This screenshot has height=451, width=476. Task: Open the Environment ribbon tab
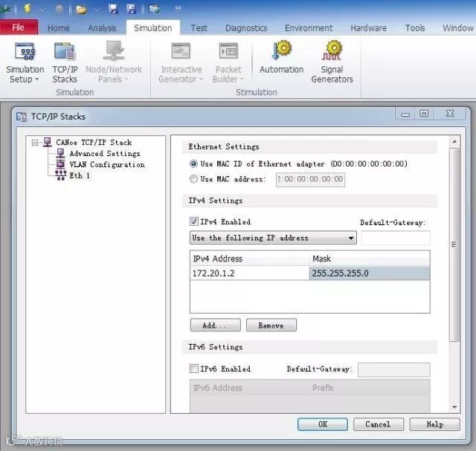309,28
